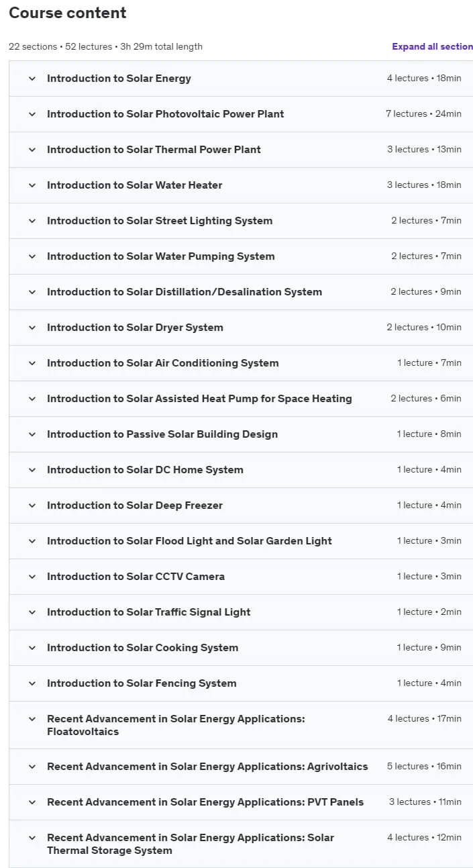This screenshot has width=473, height=868.
Task: Open the Solar Thermal Storage System section
Action: click(241, 844)
